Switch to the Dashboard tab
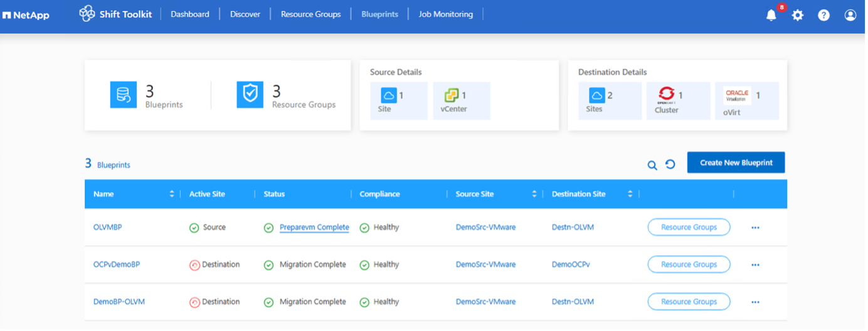Screen dimensions: 868x331 pos(190,14)
